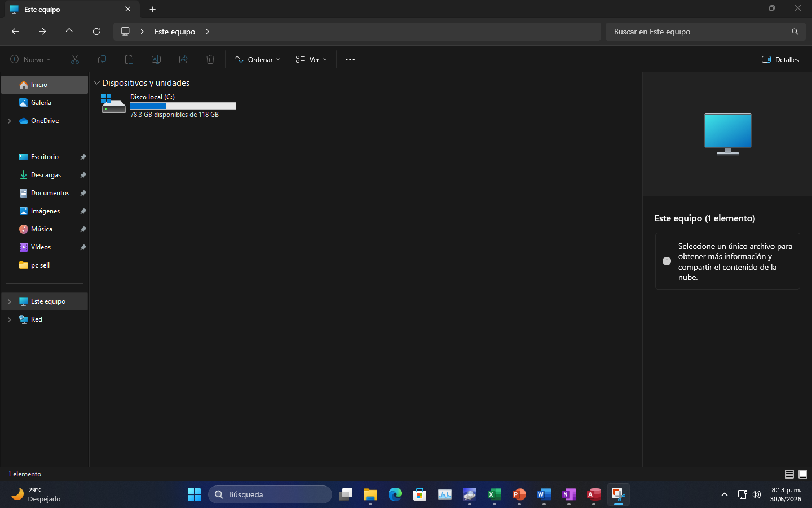Go back with the left arrow button
This screenshot has height=508, width=812.
[x=15, y=32]
